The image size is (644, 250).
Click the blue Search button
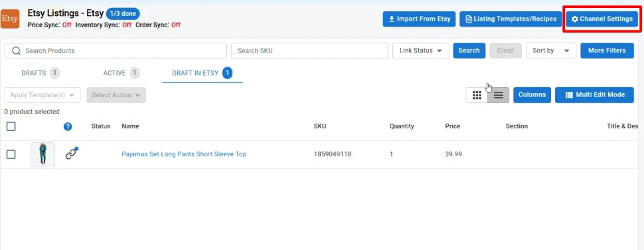pyautogui.click(x=469, y=51)
